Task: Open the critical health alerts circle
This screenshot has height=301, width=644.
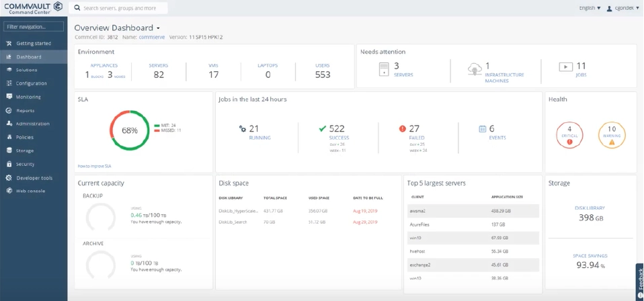Action: tap(569, 134)
